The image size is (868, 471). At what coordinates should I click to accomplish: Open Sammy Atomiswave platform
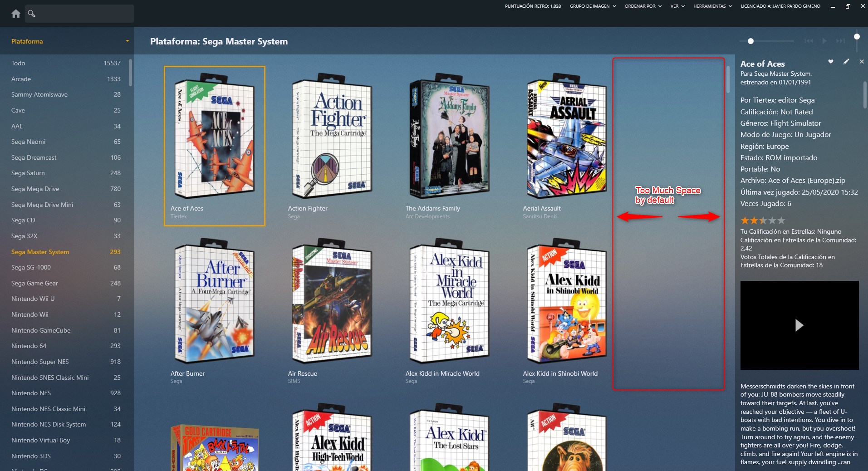point(66,94)
